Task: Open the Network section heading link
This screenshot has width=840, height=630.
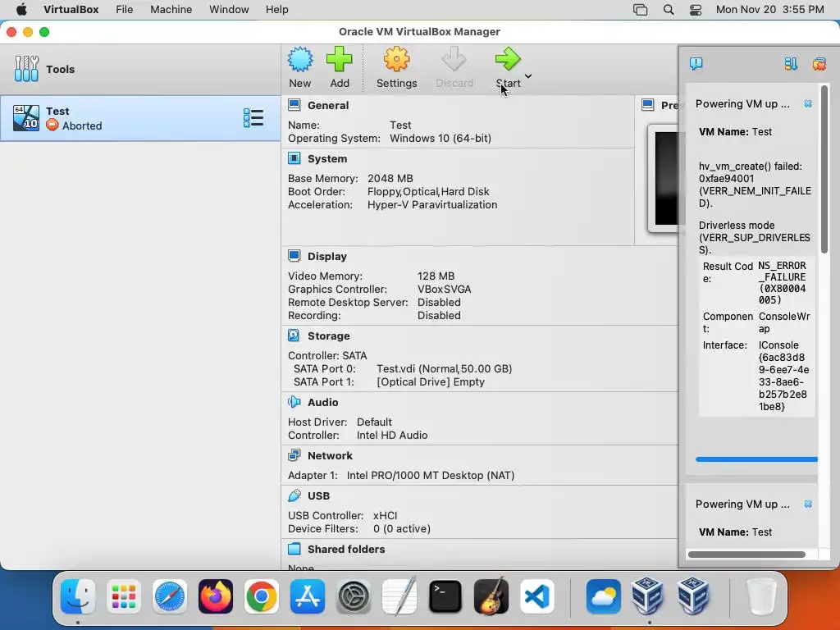Action: pyautogui.click(x=330, y=456)
